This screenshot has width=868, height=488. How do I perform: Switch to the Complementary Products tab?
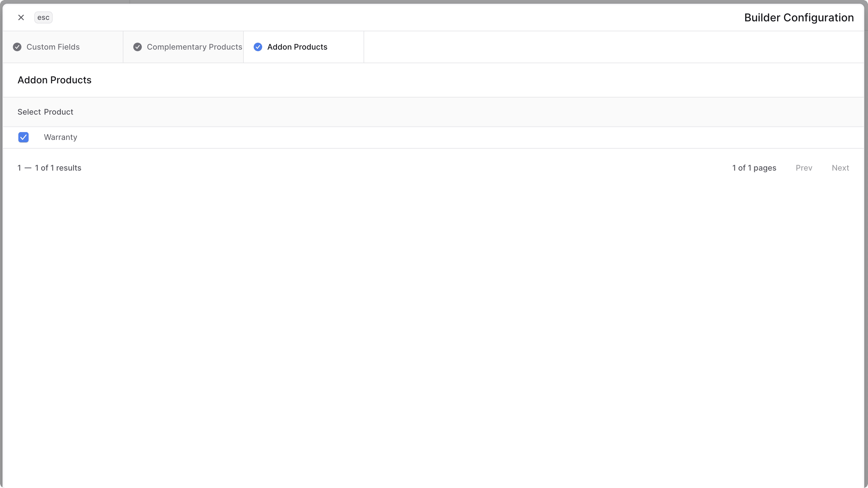tap(194, 47)
